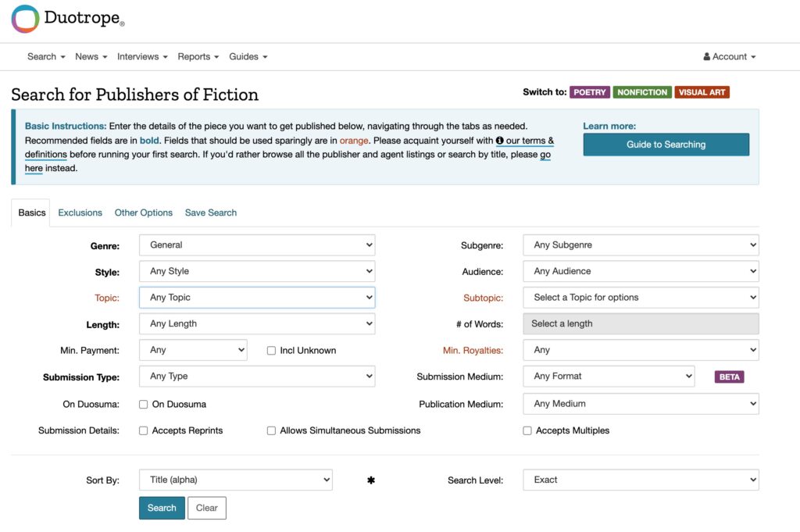Click the asterisk icon beside Sort By

371,480
